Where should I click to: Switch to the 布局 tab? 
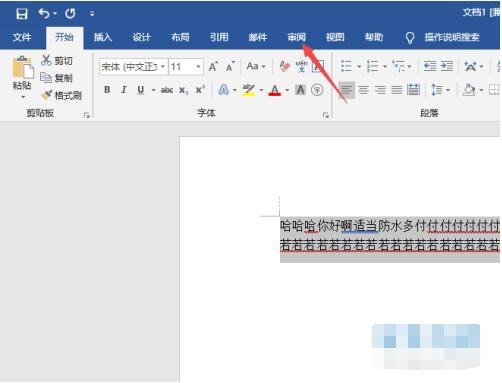pyautogui.click(x=180, y=37)
